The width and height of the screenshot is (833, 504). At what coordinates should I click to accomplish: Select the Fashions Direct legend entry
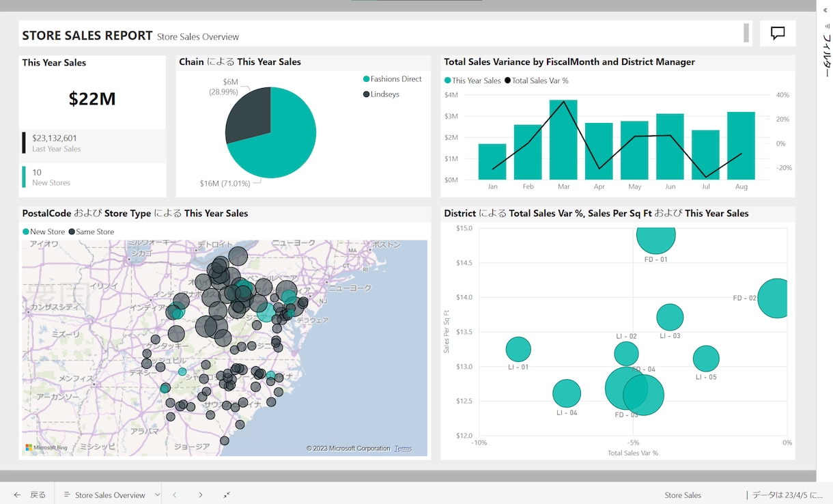click(x=393, y=79)
